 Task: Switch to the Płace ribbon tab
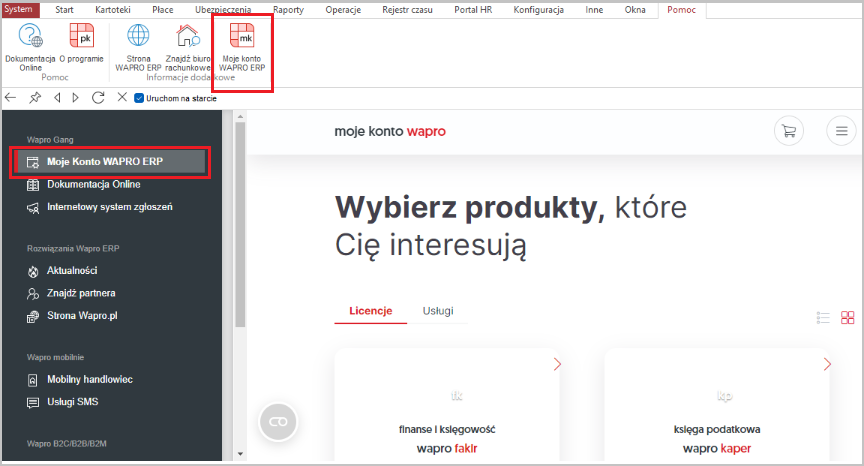(x=163, y=10)
